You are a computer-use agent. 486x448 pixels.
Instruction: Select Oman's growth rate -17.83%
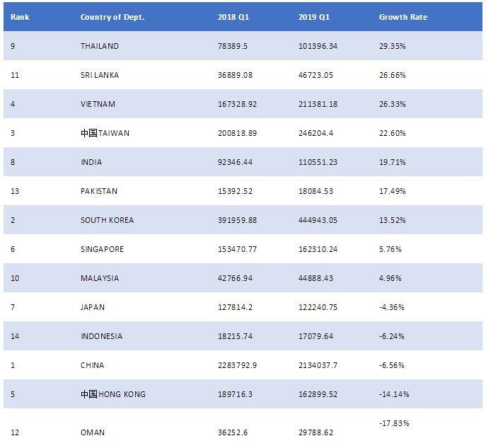tap(395, 423)
